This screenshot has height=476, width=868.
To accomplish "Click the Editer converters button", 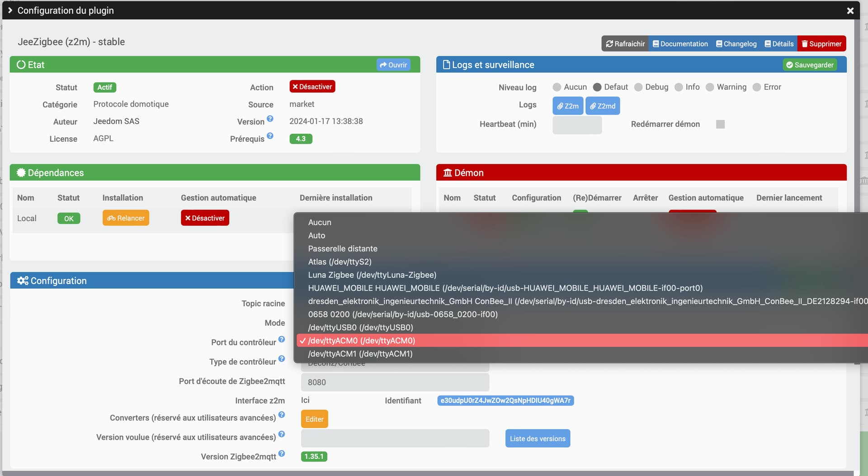I will pos(315,419).
